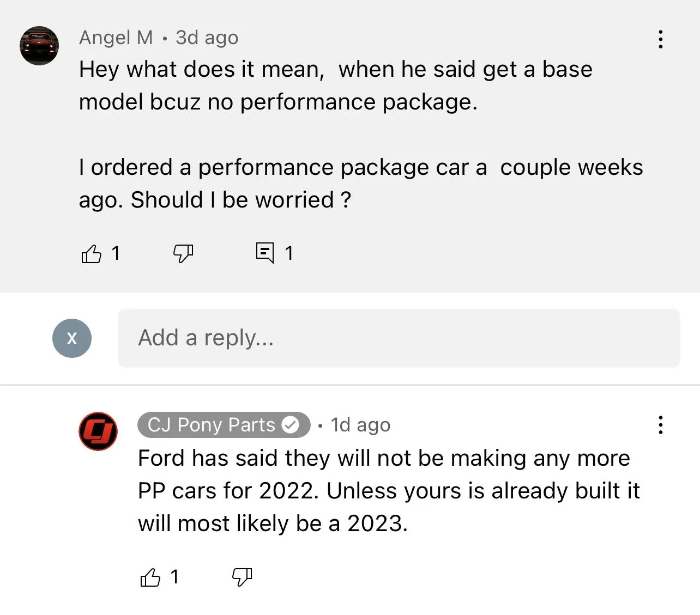Click the 1d ago timestamp on reply
The height and width of the screenshot is (615, 700).
click(360, 425)
